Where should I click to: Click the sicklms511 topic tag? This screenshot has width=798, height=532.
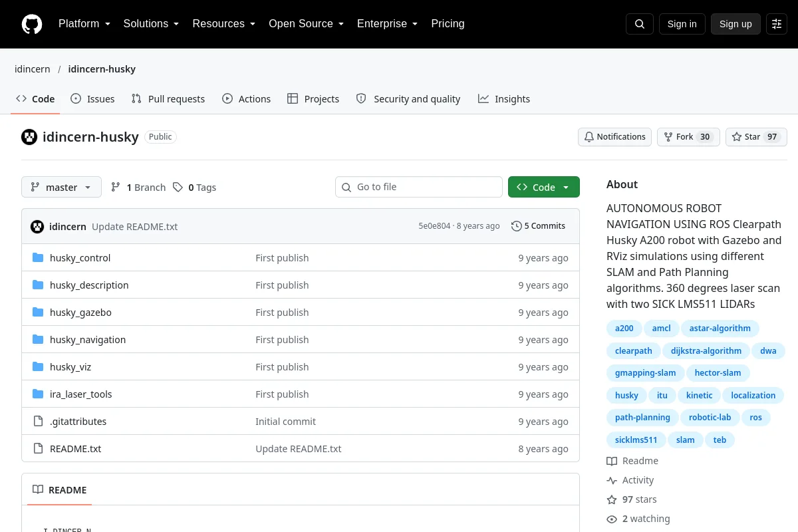[636, 440]
